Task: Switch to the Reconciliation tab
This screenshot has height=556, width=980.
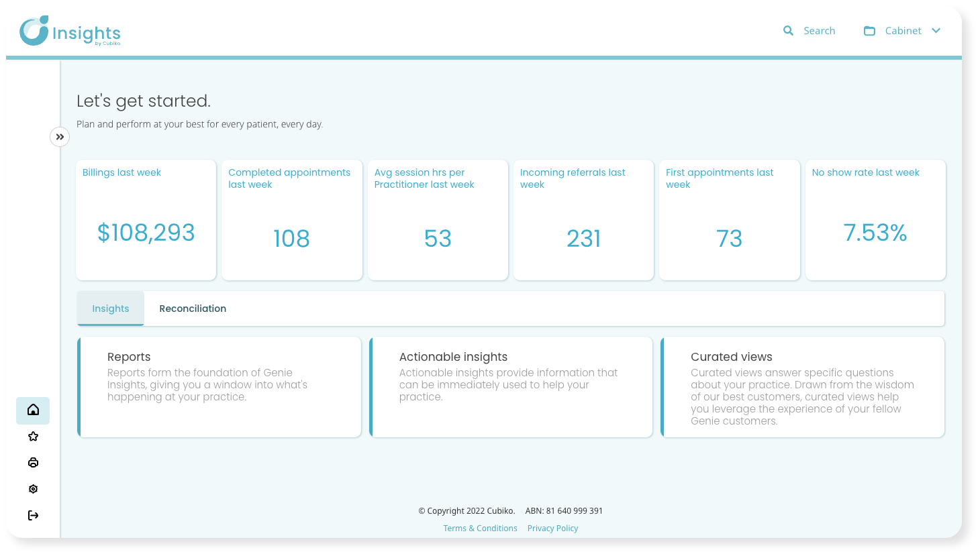Action: point(193,308)
